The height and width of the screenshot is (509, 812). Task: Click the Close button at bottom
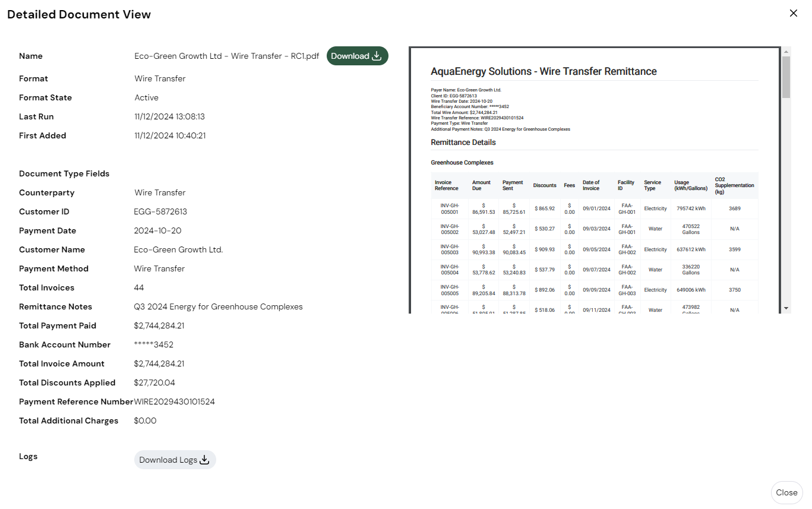point(786,492)
